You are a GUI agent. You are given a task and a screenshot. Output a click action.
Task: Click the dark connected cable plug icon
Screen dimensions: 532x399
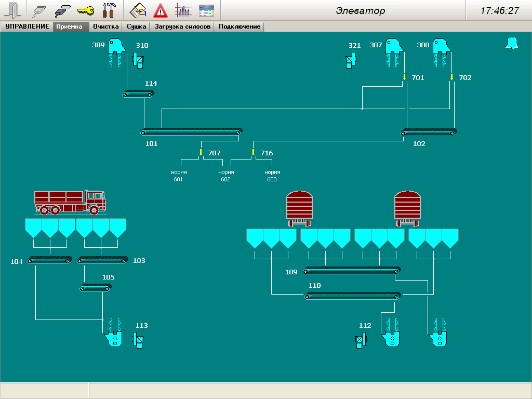pyautogui.click(x=62, y=10)
